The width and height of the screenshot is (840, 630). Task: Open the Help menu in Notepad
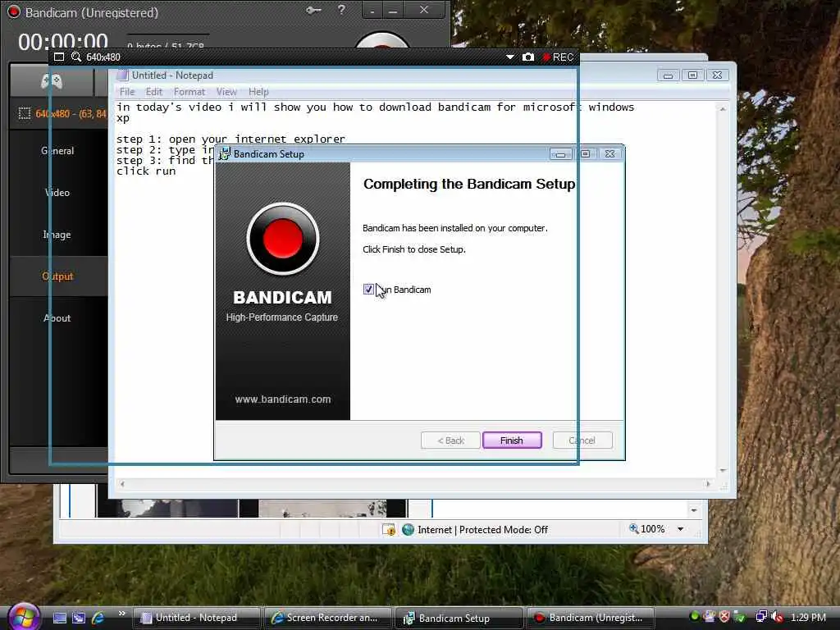[258, 92]
